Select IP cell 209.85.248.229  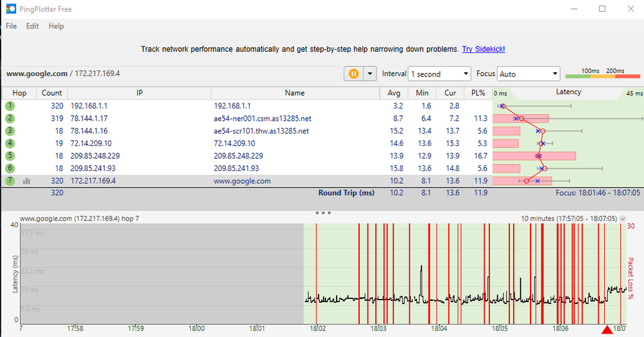point(95,156)
